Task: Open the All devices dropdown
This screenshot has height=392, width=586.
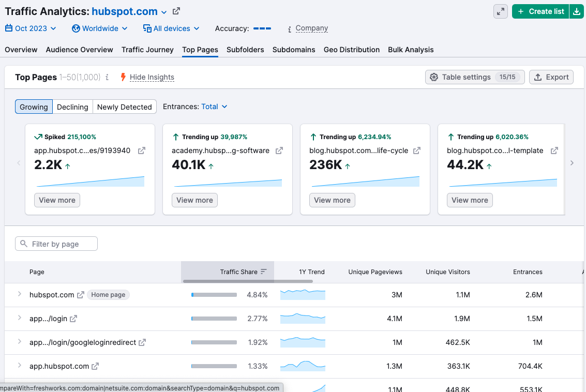Action: pos(171,28)
